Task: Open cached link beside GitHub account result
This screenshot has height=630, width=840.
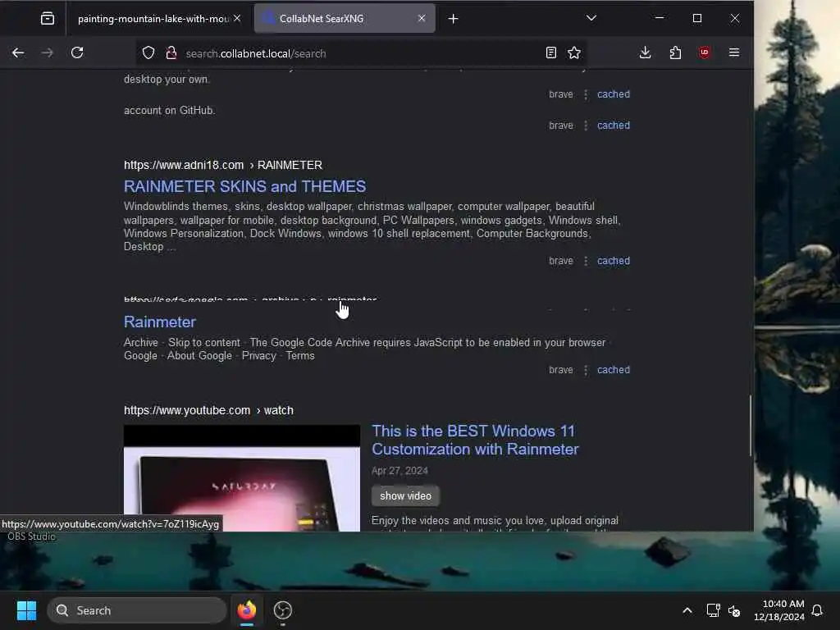Action: tap(614, 126)
